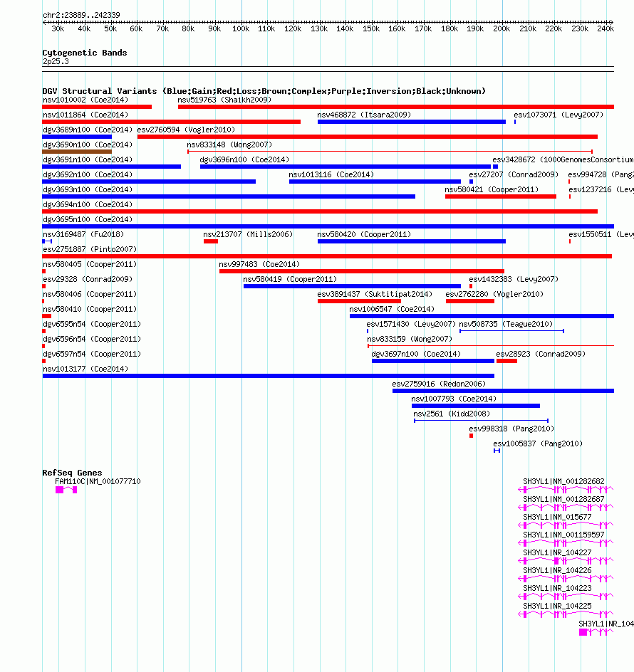Click the dgv6595n54 (Cooper2011) label
The image size is (634, 672).
(92, 325)
